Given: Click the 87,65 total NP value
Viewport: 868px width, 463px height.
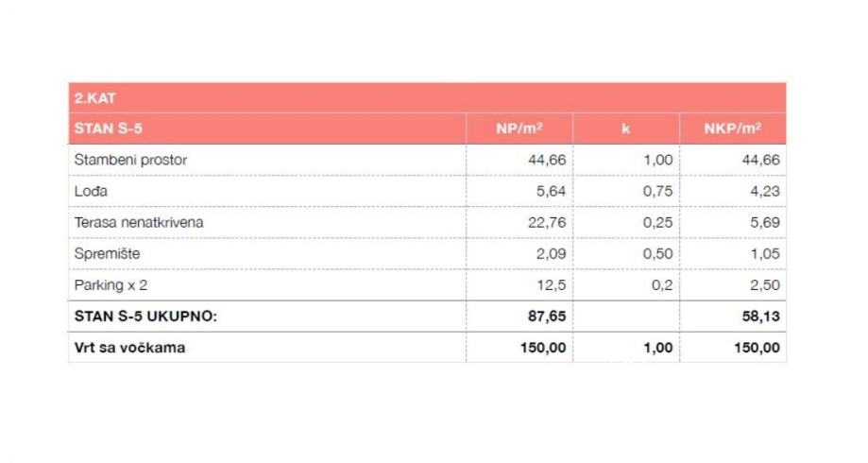Looking at the screenshot, I should click(544, 317).
